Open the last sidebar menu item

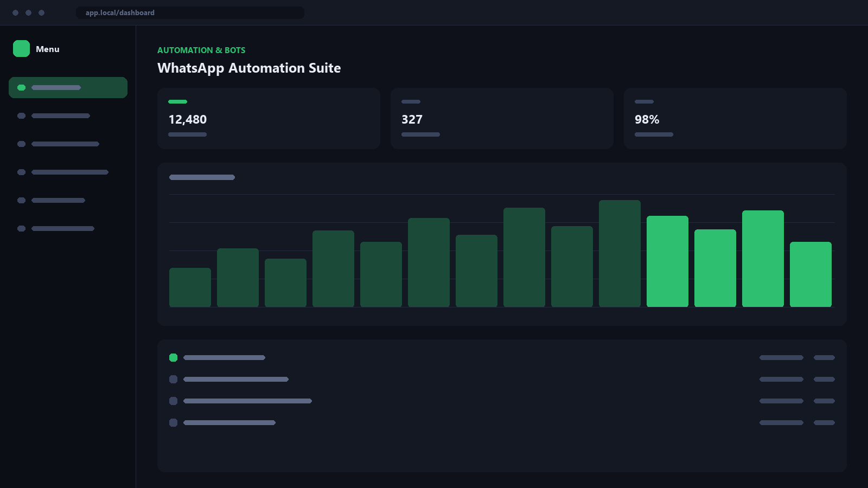68,228
